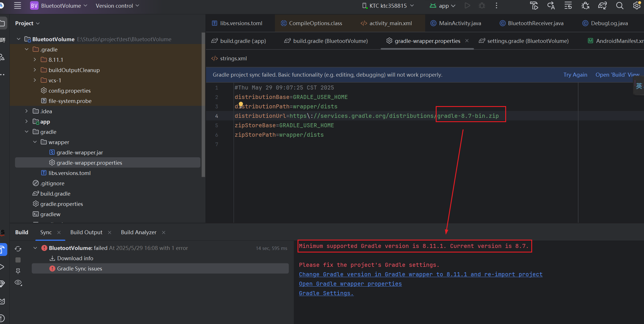Click the Project tree vertical scrollbar

(203, 105)
